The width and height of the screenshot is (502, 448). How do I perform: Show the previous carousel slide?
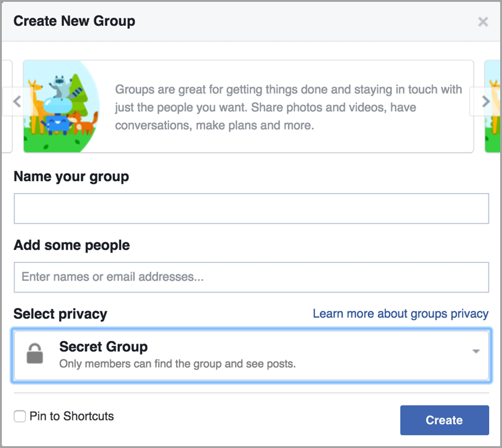point(17,101)
